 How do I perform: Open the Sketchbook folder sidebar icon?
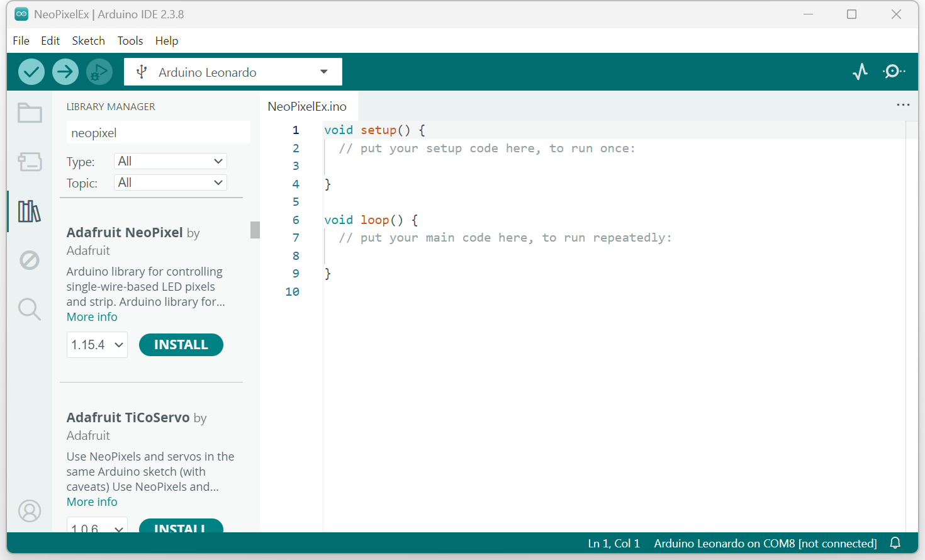coord(29,113)
